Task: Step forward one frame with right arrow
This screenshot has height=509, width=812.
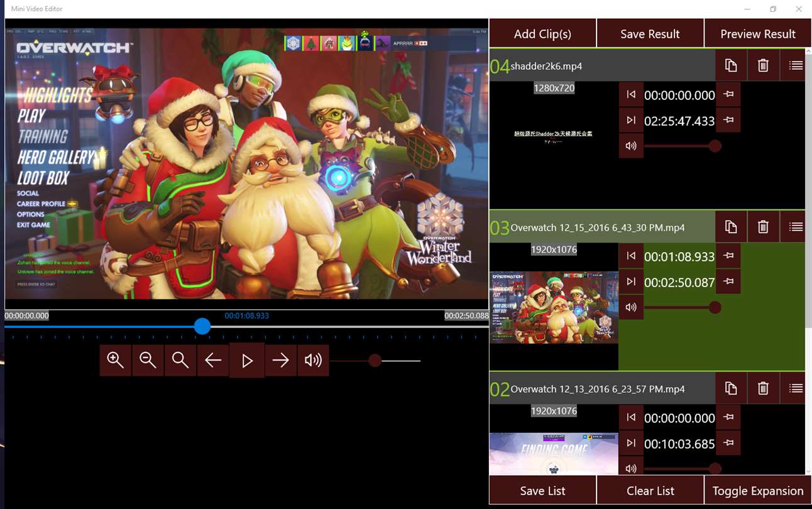Action: 280,360
